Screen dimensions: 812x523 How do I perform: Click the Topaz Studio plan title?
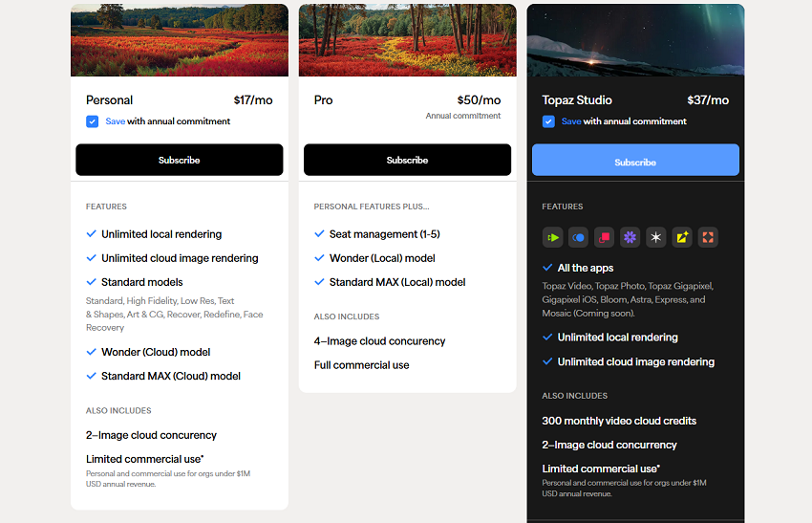(577, 100)
